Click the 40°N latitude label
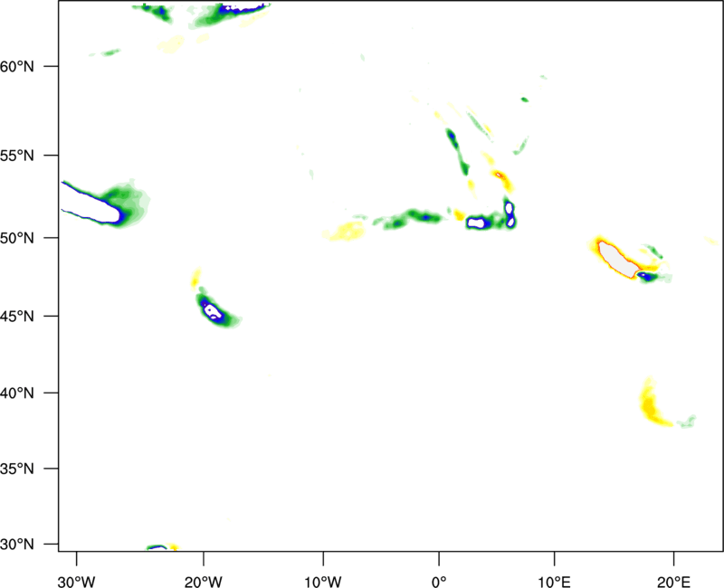Image resolution: width=724 pixels, height=588 pixels. 17,394
